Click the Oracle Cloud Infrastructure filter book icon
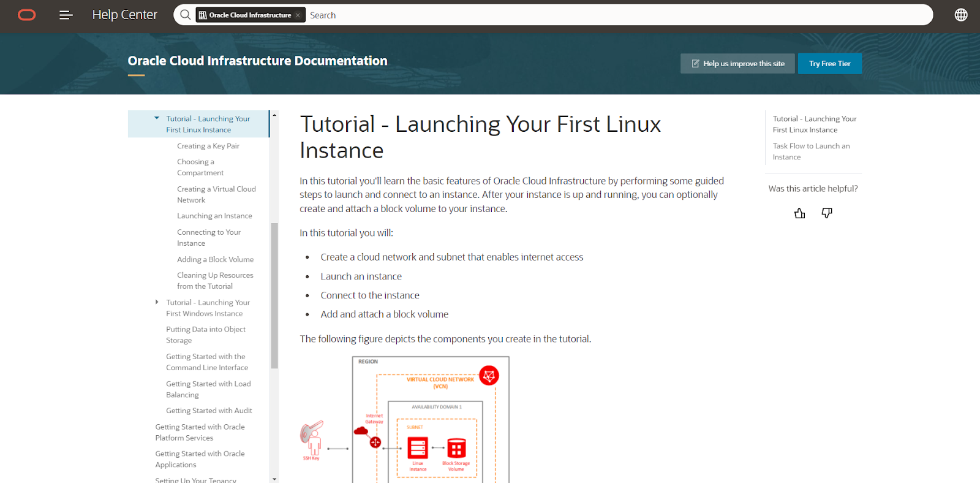This screenshot has height=483, width=980. (203, 15)
